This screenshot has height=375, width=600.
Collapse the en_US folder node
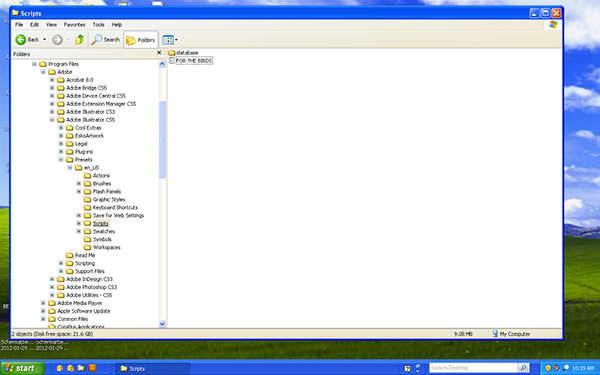point(70,168)
